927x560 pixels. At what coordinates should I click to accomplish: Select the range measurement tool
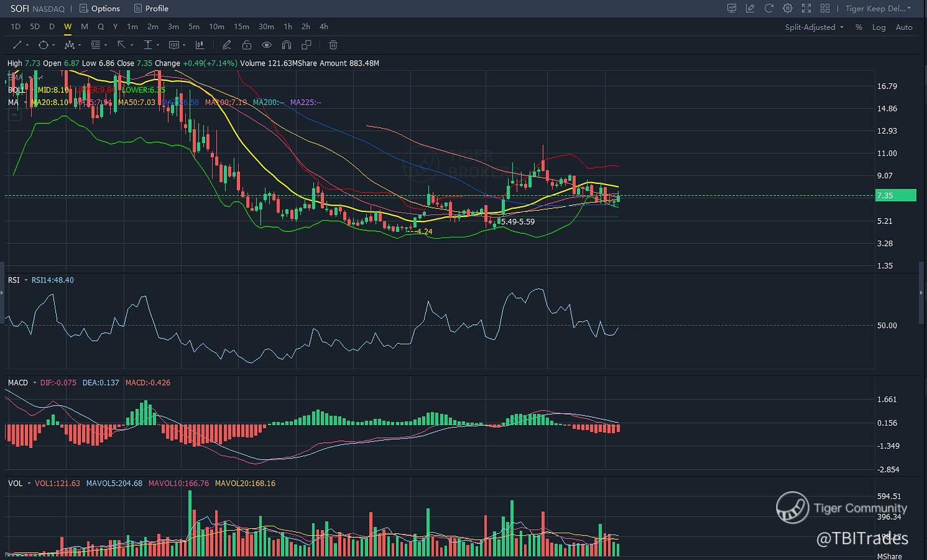pyautogui.click(x=148, y=45)
